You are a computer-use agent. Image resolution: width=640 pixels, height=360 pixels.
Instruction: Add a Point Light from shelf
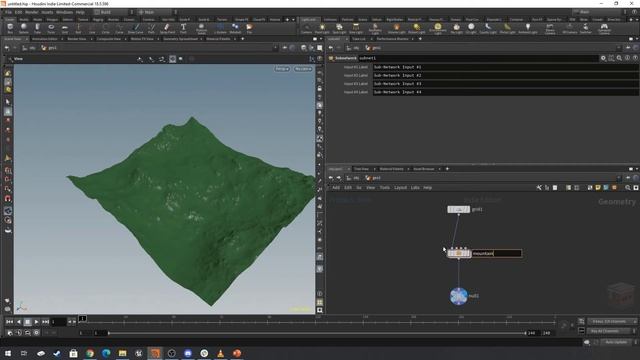tap(322, 29)
